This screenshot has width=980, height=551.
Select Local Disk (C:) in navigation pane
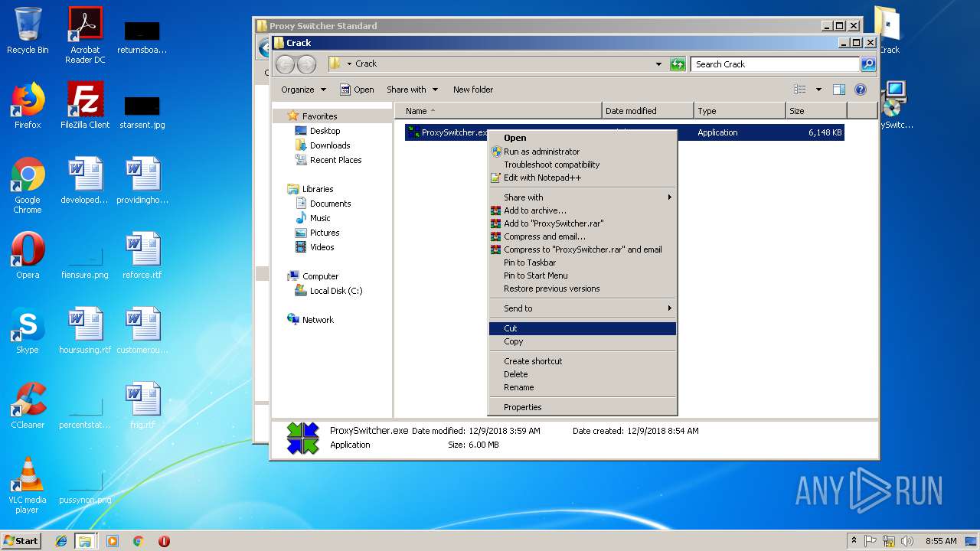coord(328,291)
